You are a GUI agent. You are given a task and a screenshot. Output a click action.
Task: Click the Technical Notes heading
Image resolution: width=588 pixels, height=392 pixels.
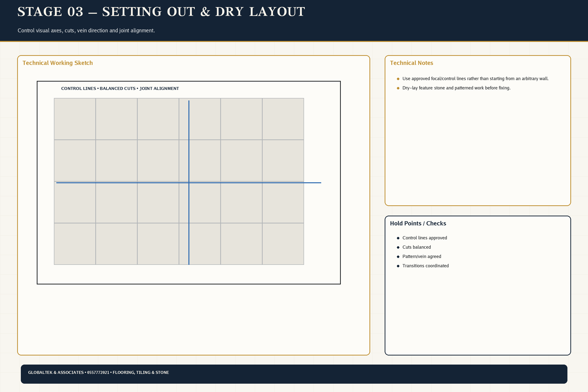tap(412, 63)
